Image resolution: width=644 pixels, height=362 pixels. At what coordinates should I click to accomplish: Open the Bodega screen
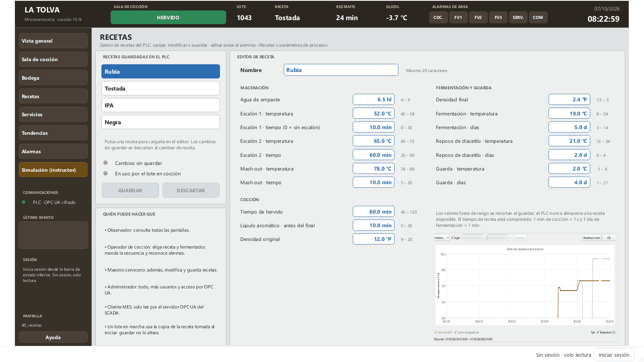(x=53, y=78)
